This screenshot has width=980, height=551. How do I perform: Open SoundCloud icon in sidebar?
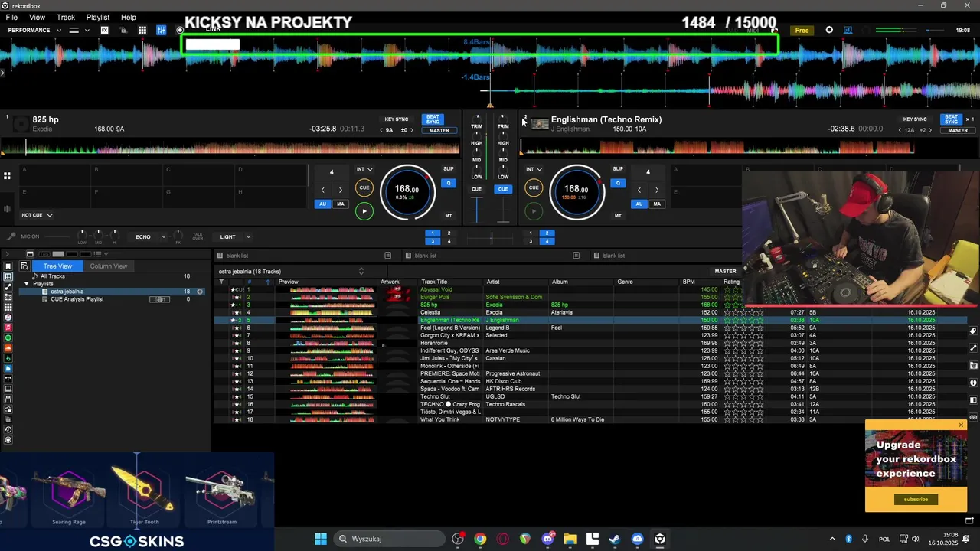[8, 348]
